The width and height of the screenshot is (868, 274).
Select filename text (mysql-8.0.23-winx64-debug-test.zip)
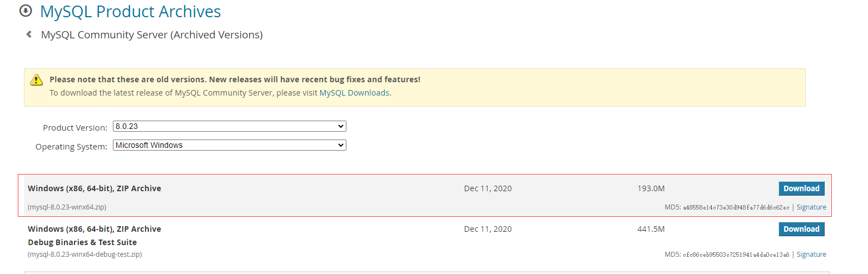pyautogui.click(x=85, y=255)
